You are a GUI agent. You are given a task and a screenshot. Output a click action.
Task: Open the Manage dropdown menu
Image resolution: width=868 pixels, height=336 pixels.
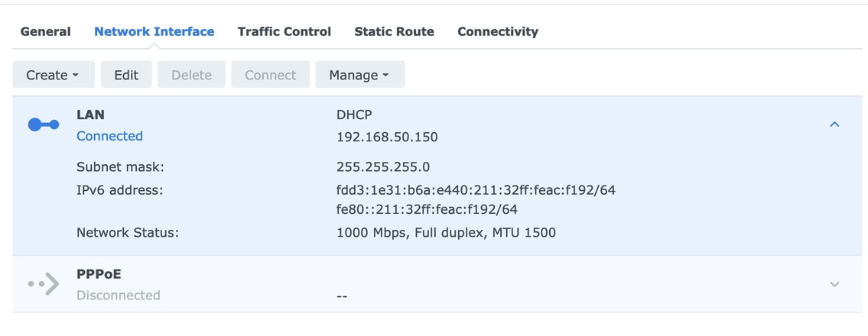point(359,75)
